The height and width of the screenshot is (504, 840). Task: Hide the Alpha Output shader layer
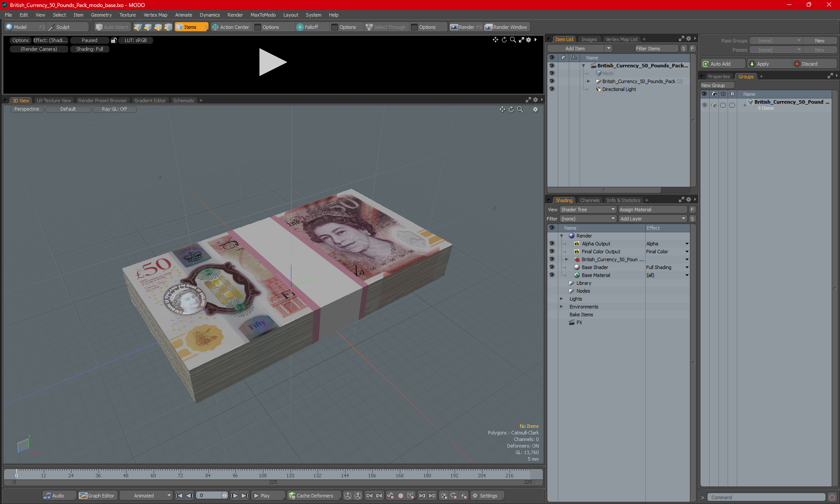click(x=552, y=244)
